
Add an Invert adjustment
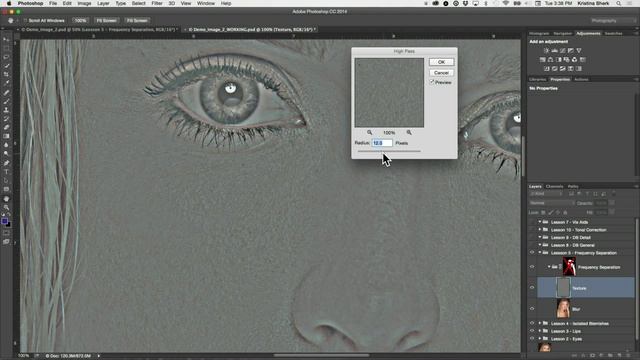[x=547, y=69]
